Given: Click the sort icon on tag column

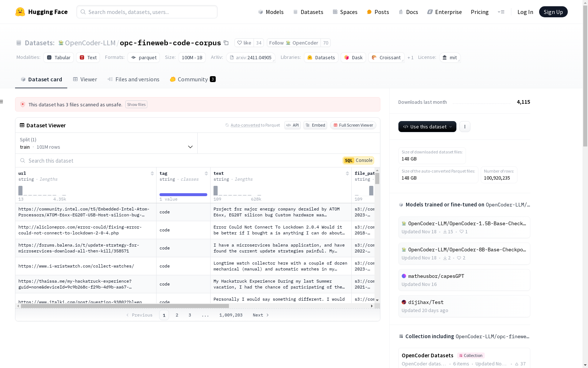Looking at the screenshot, I should point(206,173).
